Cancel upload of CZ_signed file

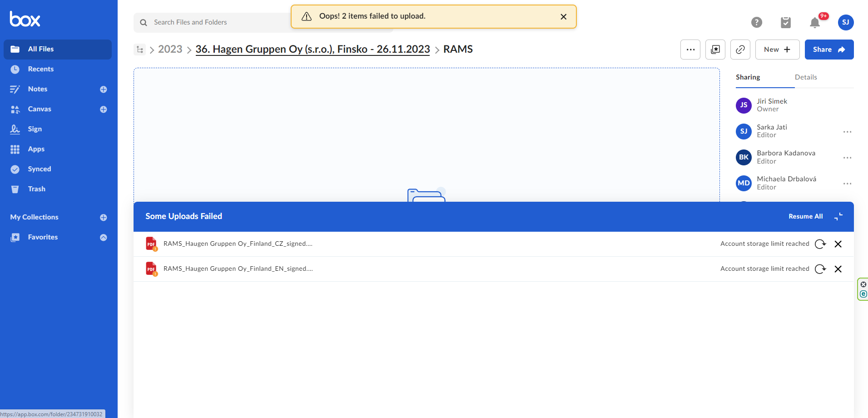838,244
